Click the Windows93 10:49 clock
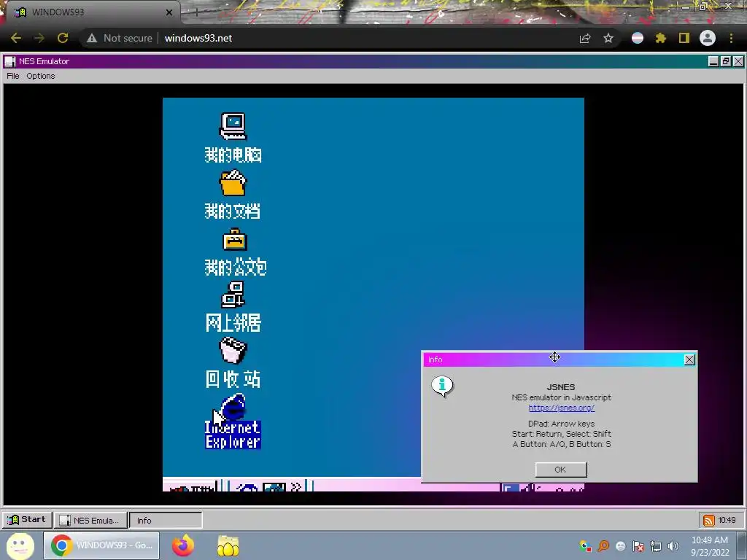The height and width of the screenshot is (560, 747). click(x=727, y=520)
